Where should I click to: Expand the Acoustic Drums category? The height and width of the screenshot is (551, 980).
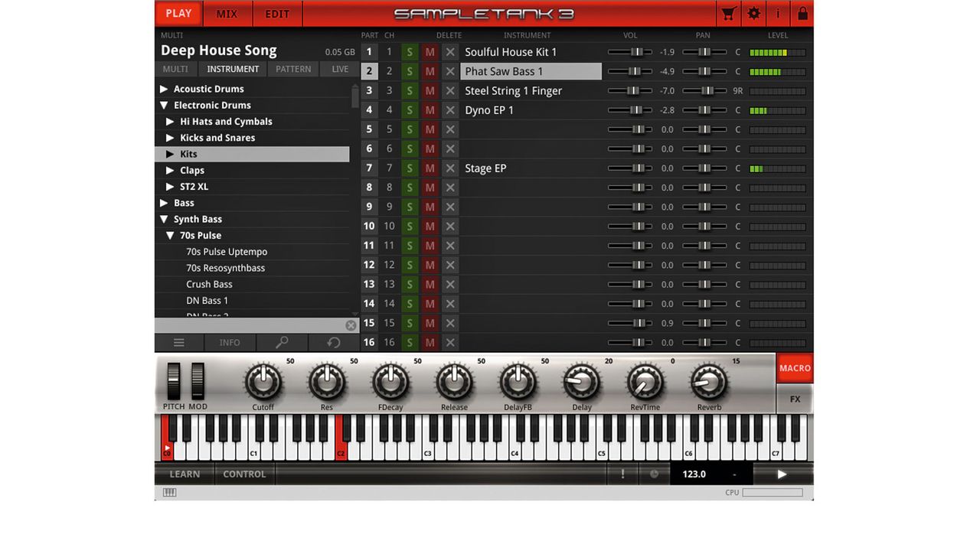(164, 89)
